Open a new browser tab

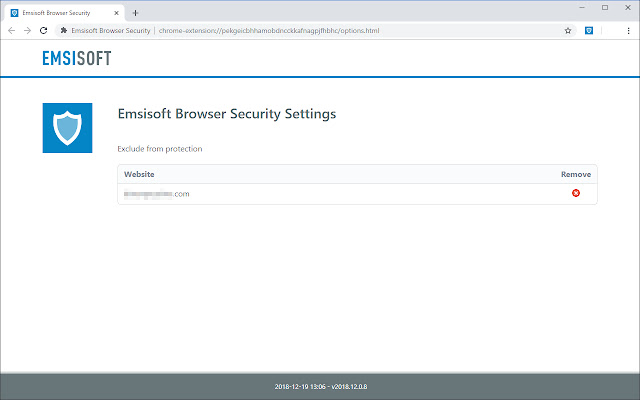coord(135,13)
